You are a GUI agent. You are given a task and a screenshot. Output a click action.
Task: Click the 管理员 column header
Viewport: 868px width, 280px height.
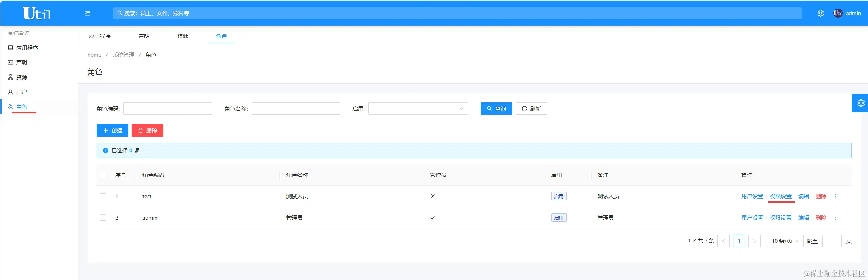pos(438,175)
